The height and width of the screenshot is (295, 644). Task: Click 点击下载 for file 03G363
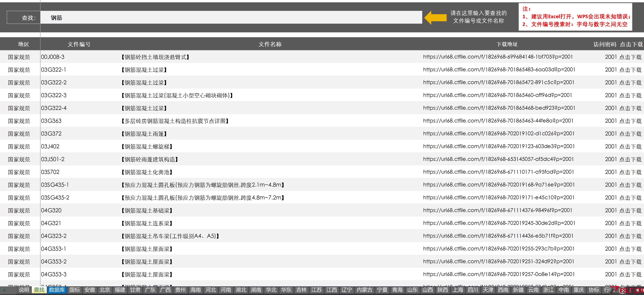coord(630,121)
